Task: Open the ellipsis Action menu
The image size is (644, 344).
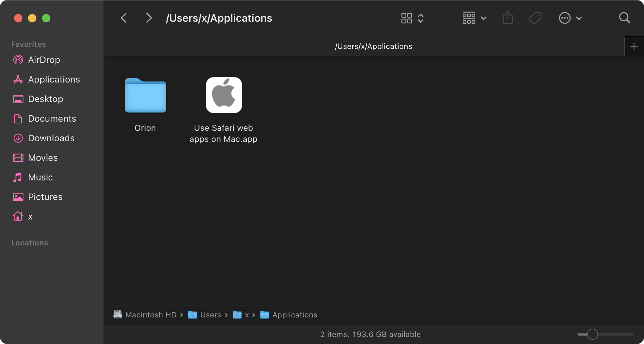Action: 570,18
